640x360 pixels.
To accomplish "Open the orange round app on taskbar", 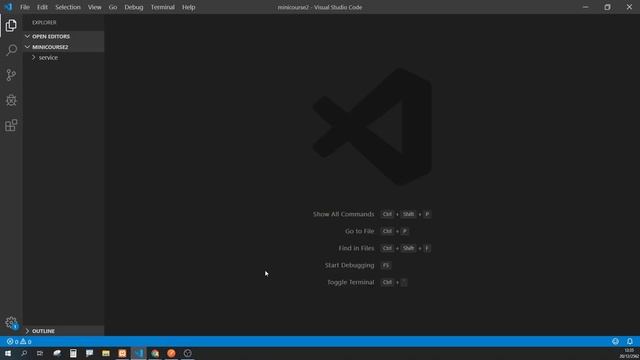I will (171, 353).
